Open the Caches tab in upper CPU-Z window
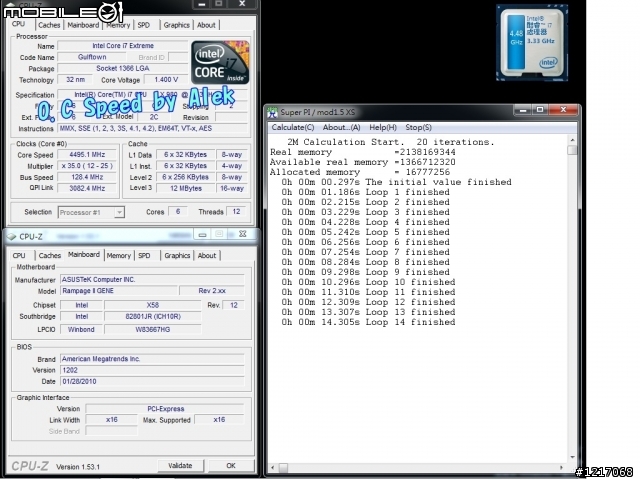This screenshot has width=640, height=480. 49,25
